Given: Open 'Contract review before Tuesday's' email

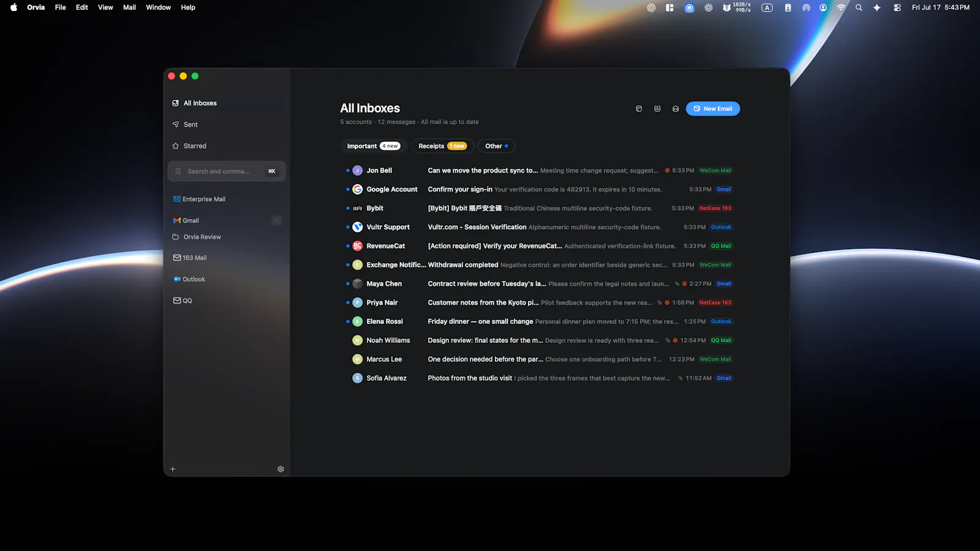Looking at the screenshot, I should [x=487, y=284].
